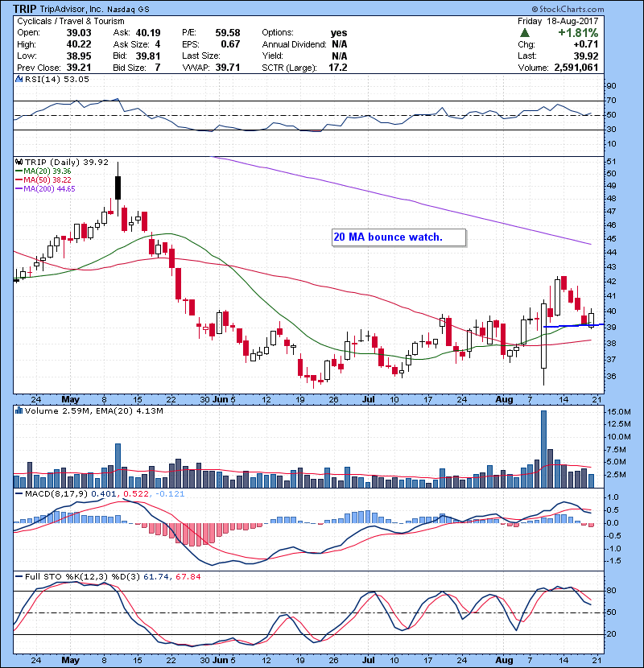This screenshot has width=644, height=668.
Task: Select the Prev Close value 39.21
Action: 79,68
